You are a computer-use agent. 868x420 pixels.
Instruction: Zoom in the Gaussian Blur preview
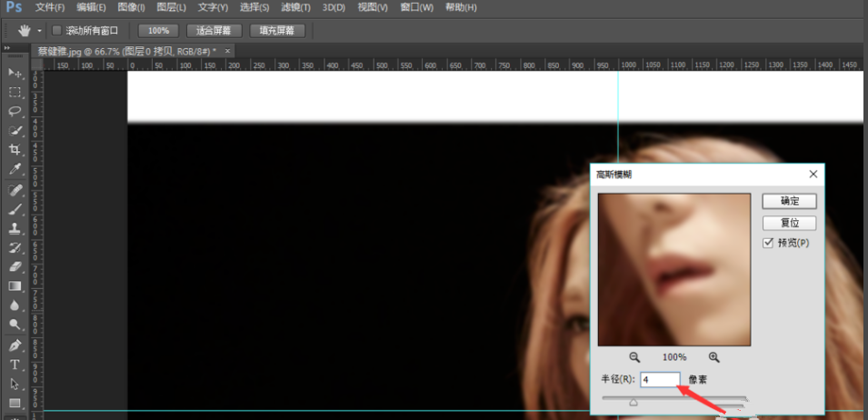(713, 357)
